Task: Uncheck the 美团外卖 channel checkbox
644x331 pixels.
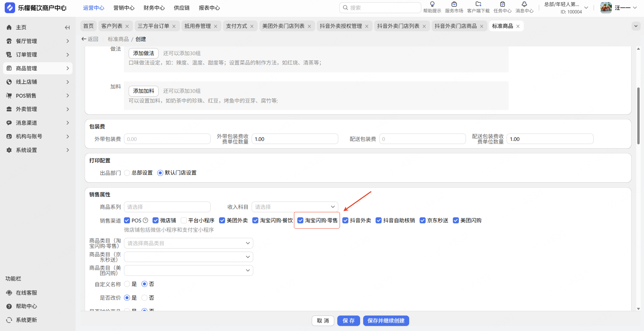Action: pyautogui.click(x=222, y=220)
